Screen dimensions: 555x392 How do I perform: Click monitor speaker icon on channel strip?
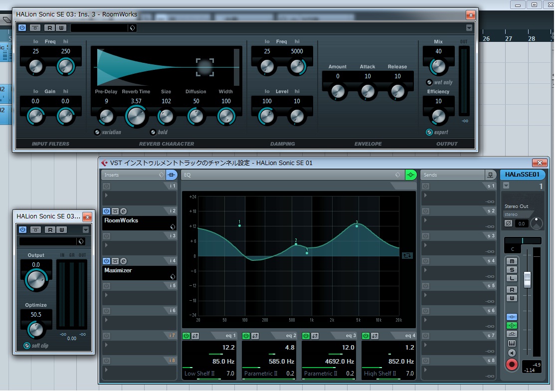point(512,353)
